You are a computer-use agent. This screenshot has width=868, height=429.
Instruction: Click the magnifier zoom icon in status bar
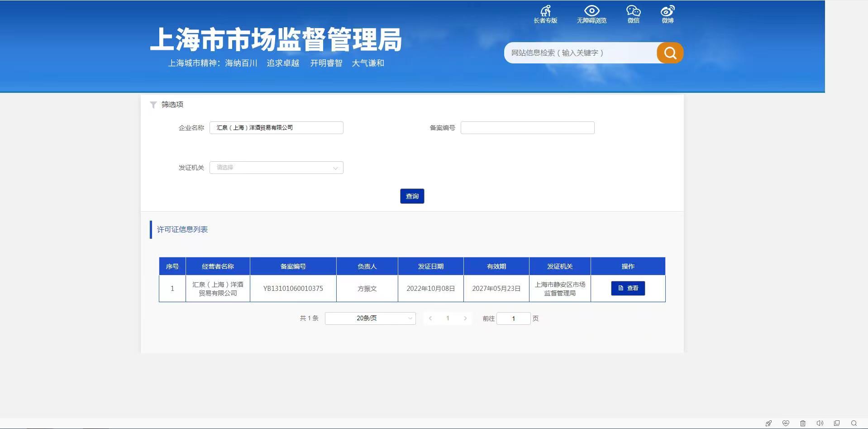tap(854, 423)
